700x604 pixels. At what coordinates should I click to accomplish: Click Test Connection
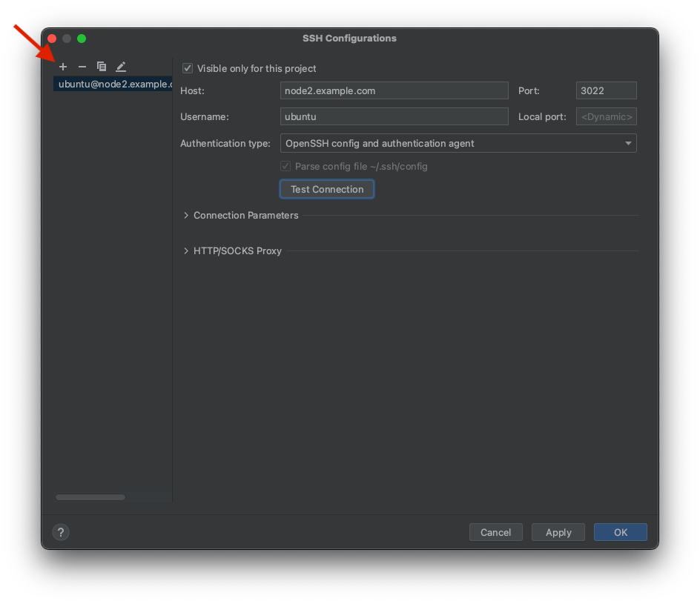(x=326, y=189)
